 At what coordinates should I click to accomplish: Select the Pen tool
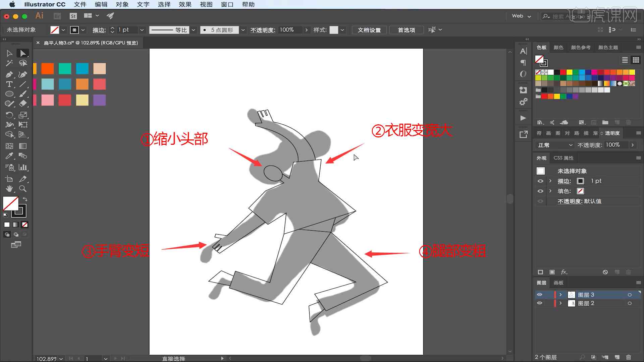(x=9, y=73)
